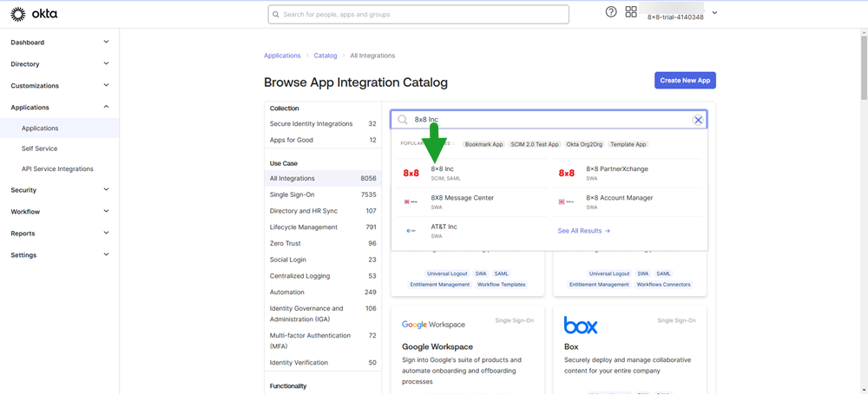Viewport: 868px width, 395px height.
Task: Click the Google Workspace logo
Action: (433, 325)
